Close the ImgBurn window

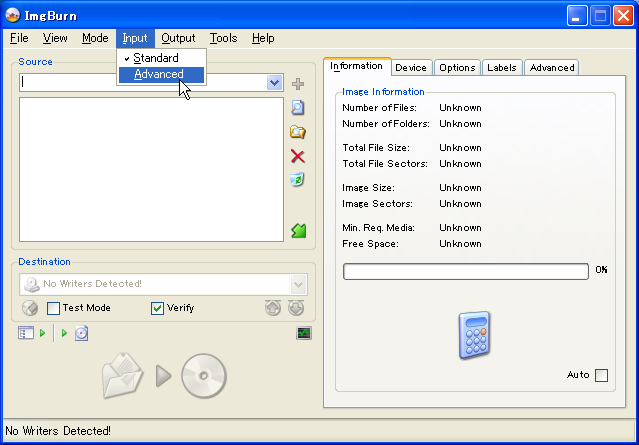point(623,16)
